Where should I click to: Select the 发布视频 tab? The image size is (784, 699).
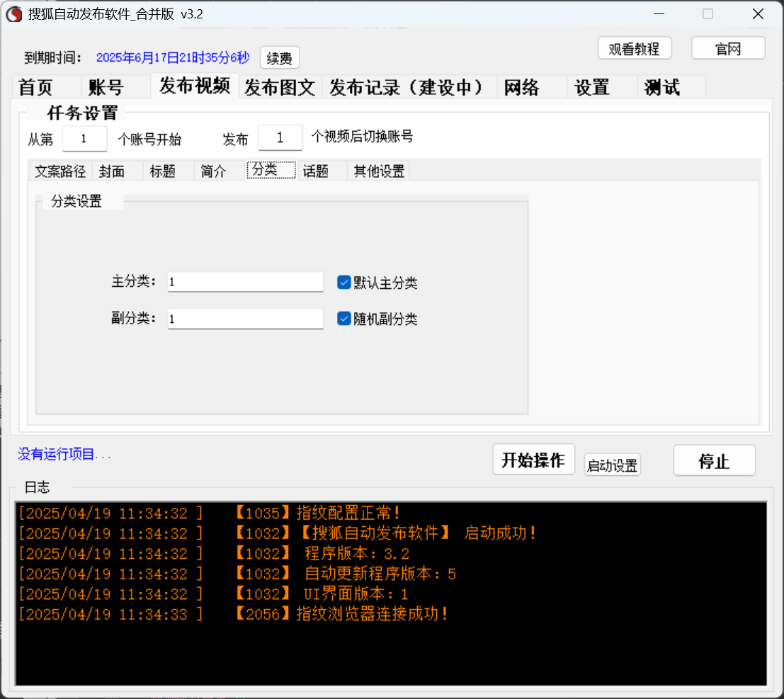195,86
